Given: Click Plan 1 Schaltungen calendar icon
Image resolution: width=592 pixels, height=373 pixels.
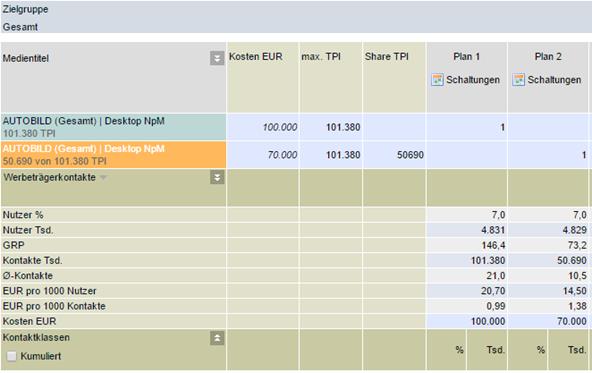Looking at the screenshot, I should 437,80.
